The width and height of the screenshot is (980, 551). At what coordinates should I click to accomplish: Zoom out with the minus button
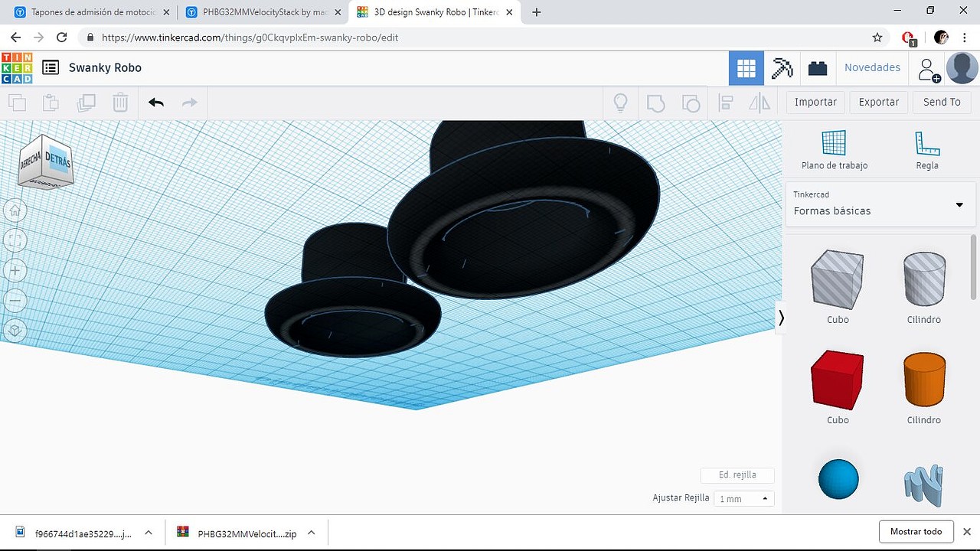(x=15, y=301)
